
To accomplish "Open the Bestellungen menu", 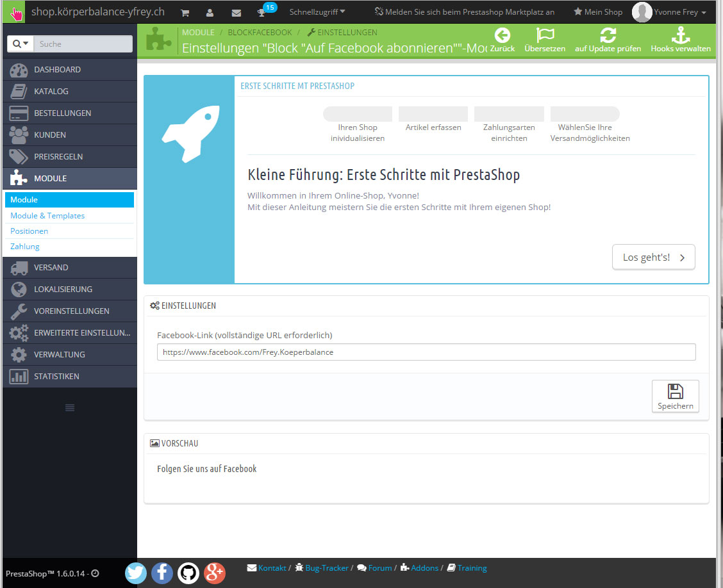I will coord(70,113).
